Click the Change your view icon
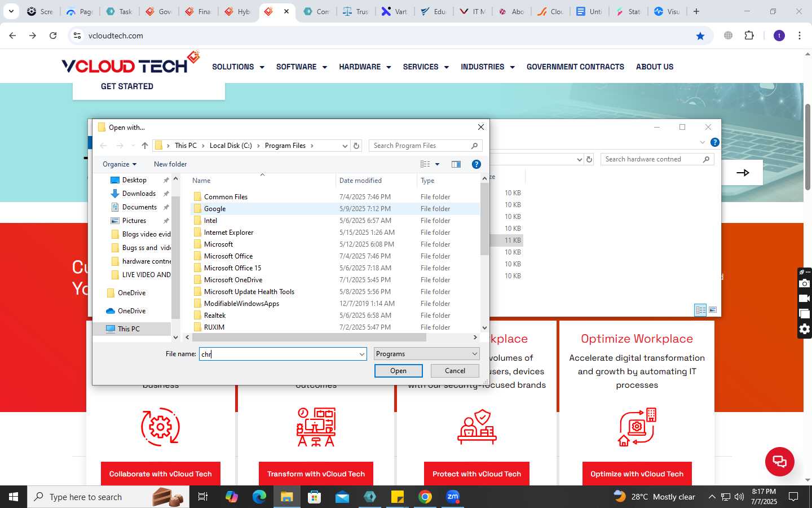 tap(425, 164)
